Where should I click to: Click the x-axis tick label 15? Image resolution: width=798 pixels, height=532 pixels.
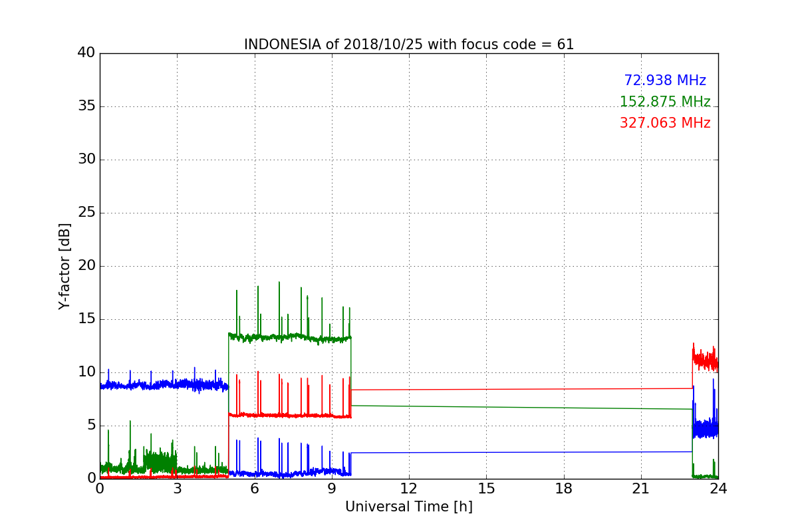[x=486, y=489]
